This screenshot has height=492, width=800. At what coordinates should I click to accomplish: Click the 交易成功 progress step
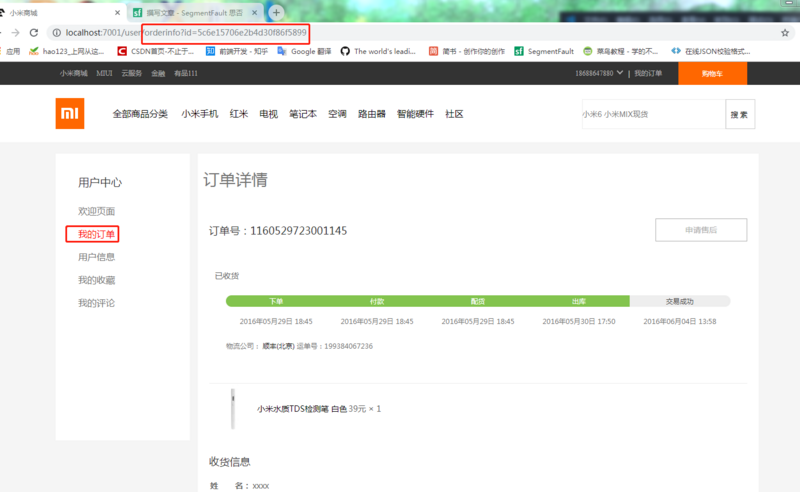pyautogui.click(x=680, y=301)
